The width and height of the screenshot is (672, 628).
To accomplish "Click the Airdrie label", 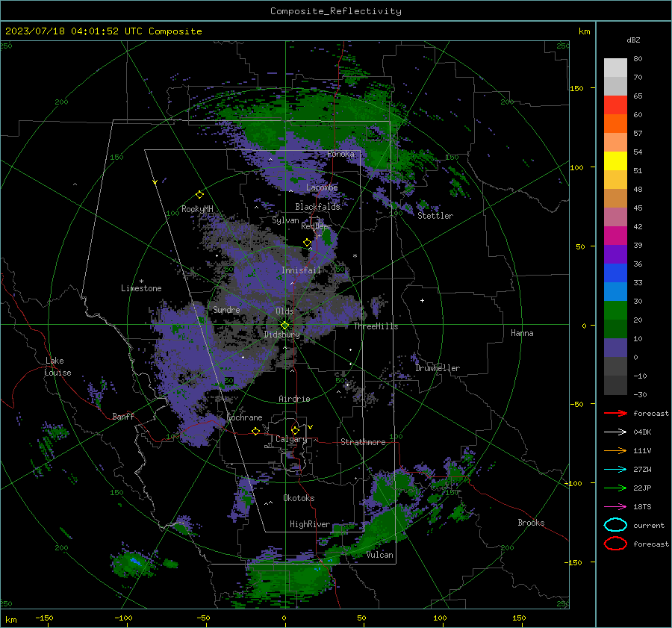I will [x=294, y=399].
